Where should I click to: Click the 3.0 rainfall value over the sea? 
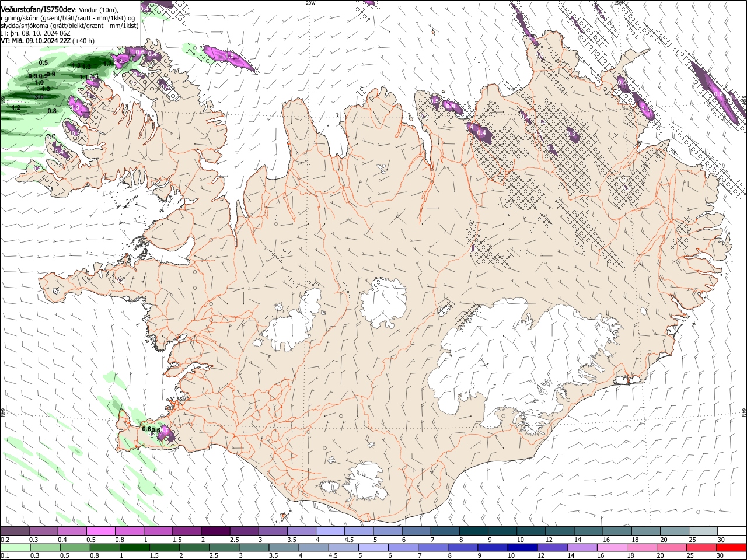pos(39,97)
